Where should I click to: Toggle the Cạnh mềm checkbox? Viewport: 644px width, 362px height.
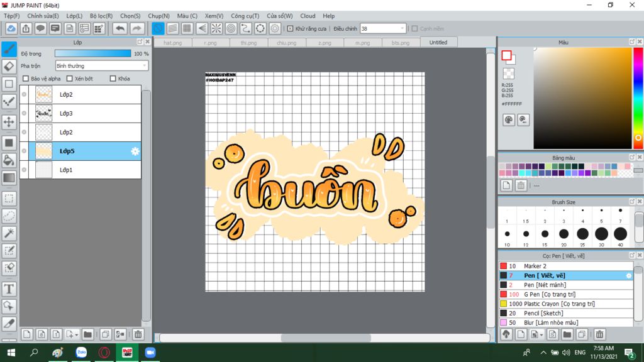point(415,29)
